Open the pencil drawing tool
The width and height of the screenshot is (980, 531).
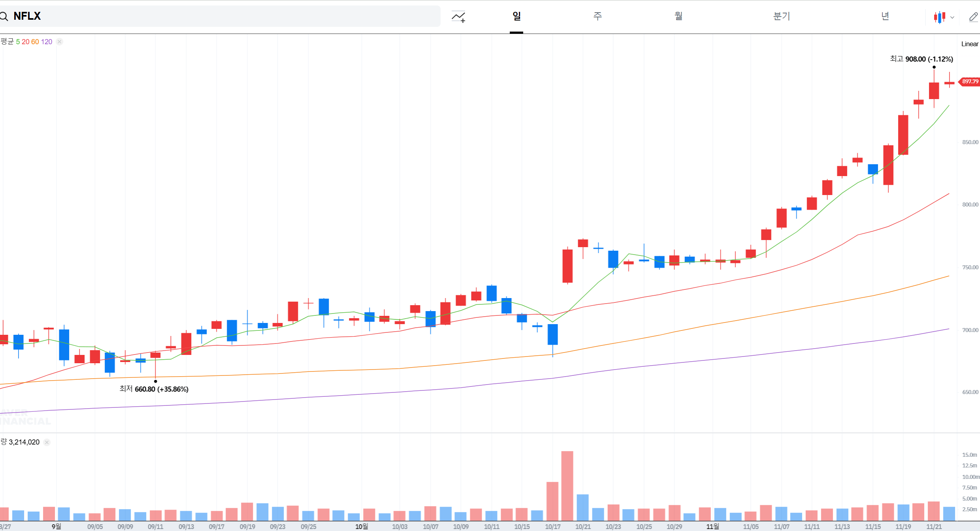point(973,17)
